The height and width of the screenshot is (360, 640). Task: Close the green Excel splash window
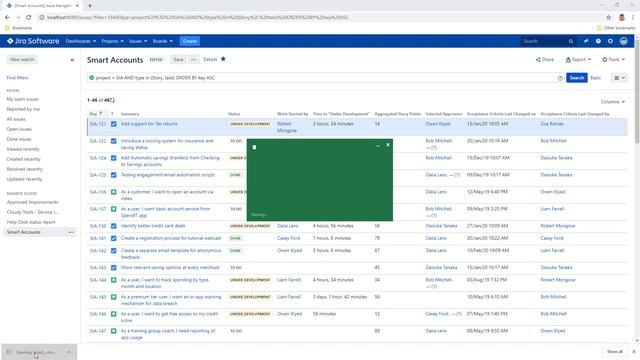pyautogui.click(x=388, y=145)
